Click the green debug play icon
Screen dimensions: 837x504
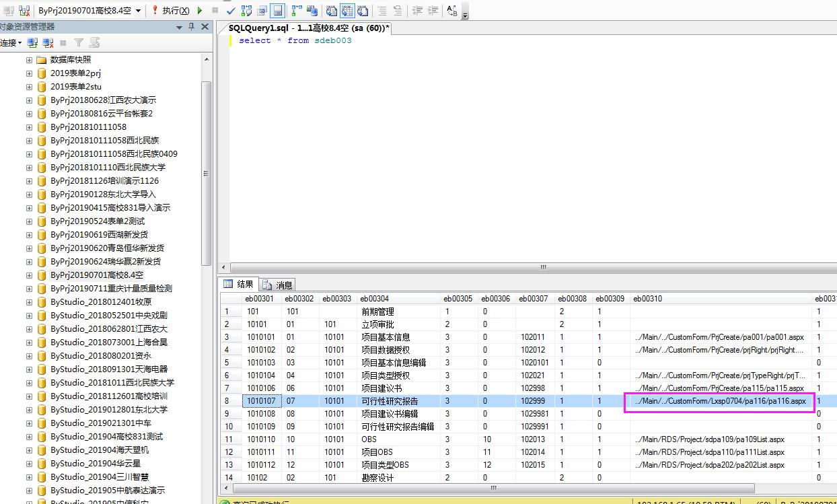pos(200,11)
